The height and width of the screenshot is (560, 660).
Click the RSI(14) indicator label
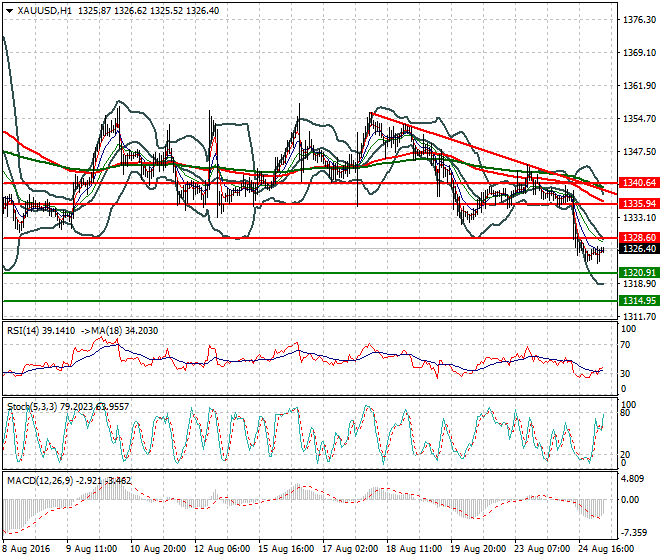coord(24,329)
